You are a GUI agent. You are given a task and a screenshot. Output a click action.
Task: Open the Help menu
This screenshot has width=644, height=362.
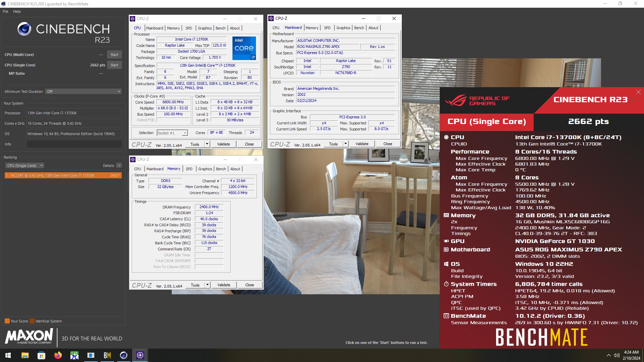coord(17,11)
